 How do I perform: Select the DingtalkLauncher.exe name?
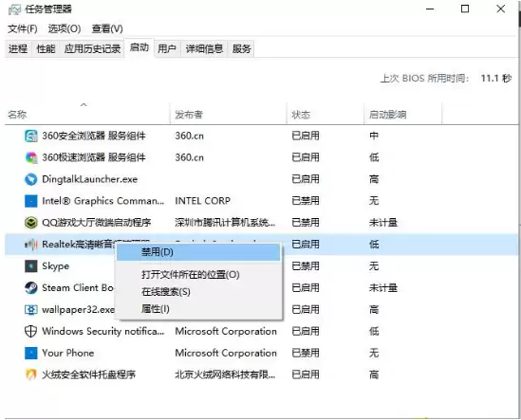(x=90, y=179)
